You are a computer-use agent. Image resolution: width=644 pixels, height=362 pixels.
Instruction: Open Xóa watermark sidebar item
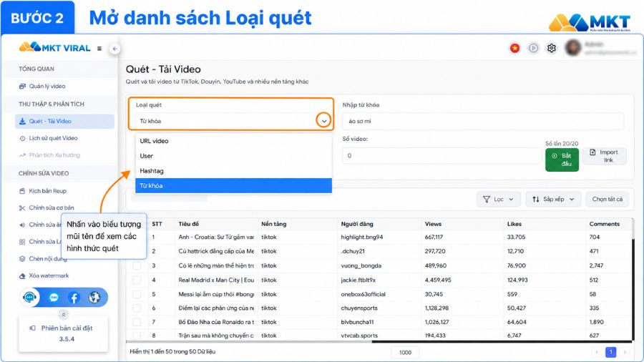pos(49,276)
